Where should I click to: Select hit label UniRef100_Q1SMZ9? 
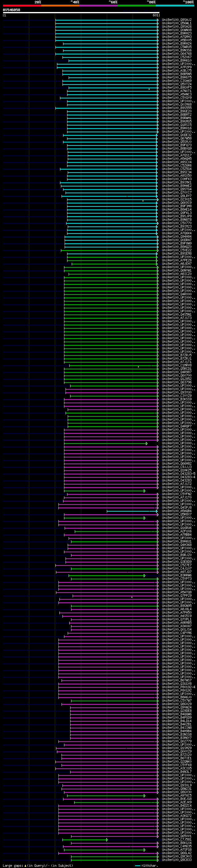[x=177, y=748]
